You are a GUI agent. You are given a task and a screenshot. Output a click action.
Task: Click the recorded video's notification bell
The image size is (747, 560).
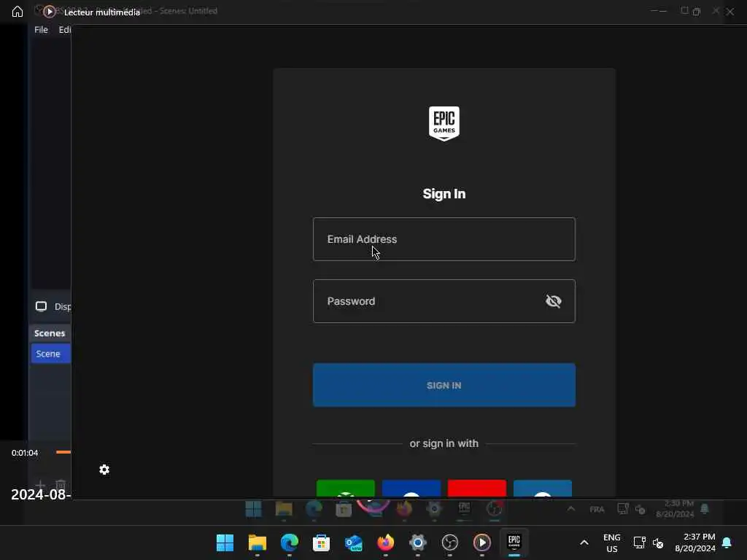click(705, 509)
